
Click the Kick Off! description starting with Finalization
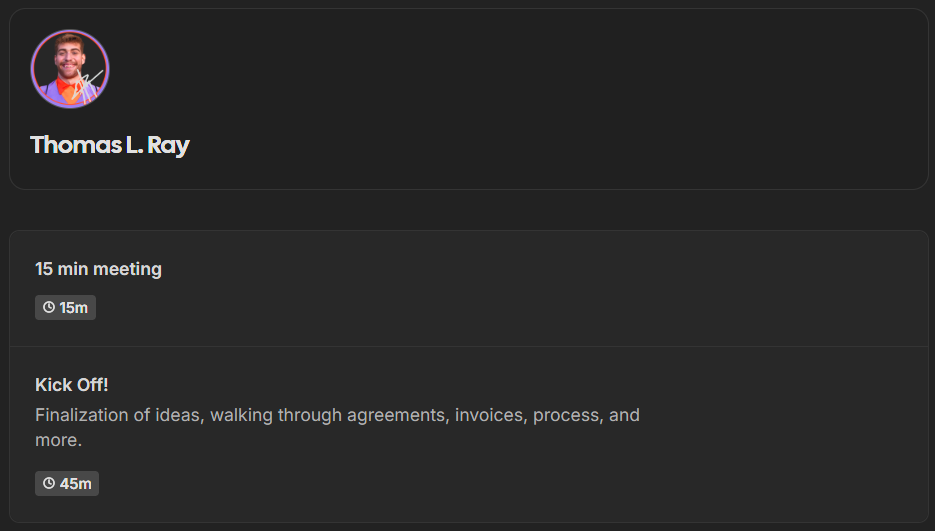[x=338, y=427]
